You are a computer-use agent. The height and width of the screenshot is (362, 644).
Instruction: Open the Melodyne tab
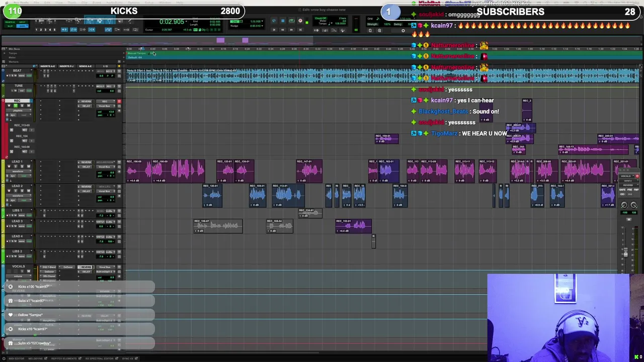[x=38, y=358]
